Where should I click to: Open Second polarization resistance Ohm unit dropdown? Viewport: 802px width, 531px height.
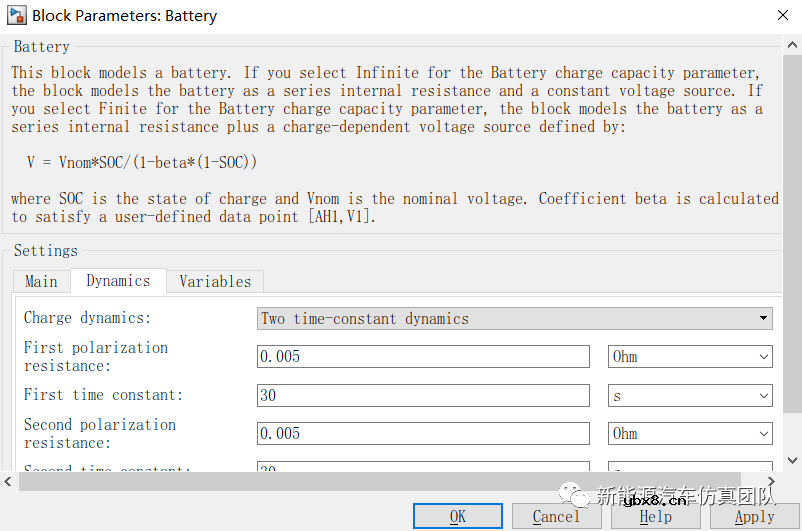tap(690, 433)
